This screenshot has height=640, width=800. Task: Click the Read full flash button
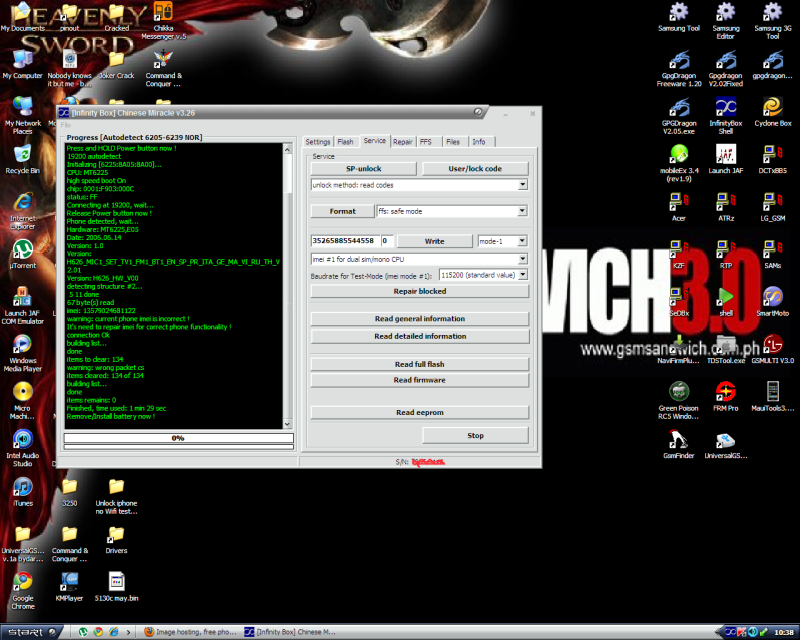tap(419, 364)
